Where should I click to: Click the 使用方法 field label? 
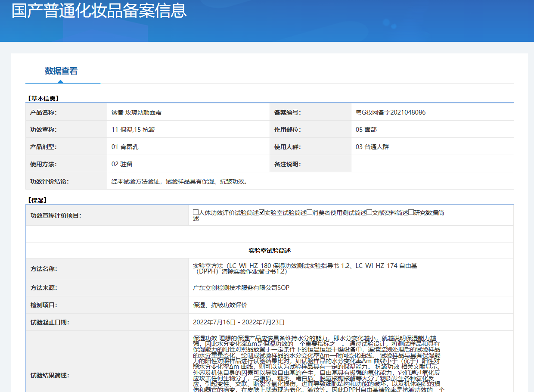[43, 164]
